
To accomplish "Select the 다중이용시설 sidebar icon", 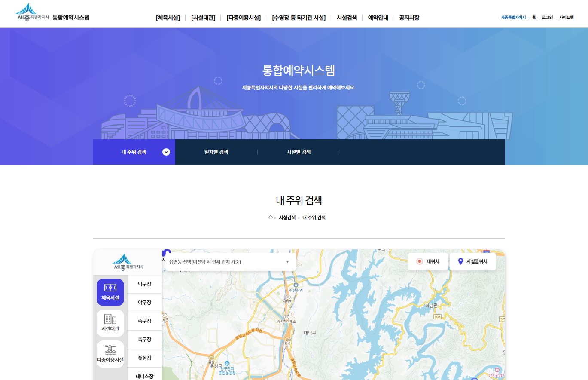I will (110, 354).
